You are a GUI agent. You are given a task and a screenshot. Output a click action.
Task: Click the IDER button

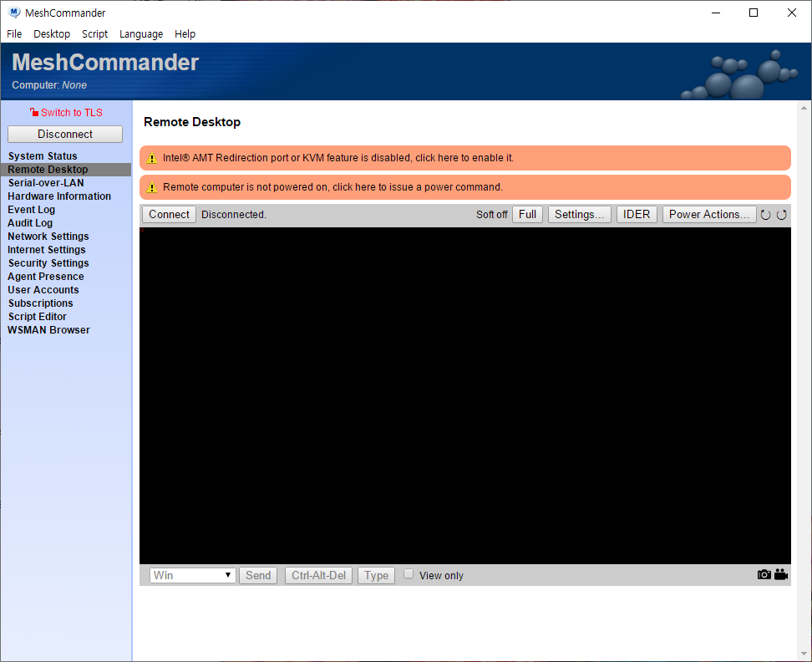pos(637,215)
